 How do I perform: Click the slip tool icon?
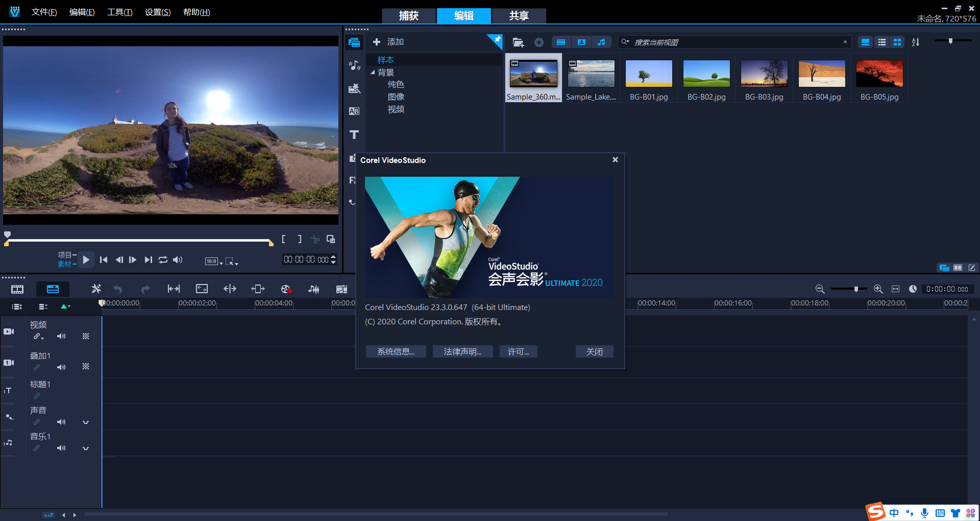(x=174, y=289)
